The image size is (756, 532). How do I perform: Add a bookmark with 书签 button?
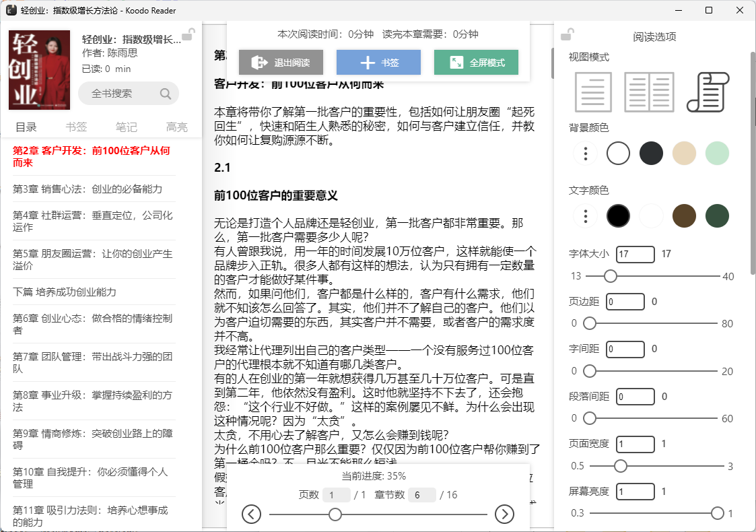pyautogui.click(x=378, y=62)
